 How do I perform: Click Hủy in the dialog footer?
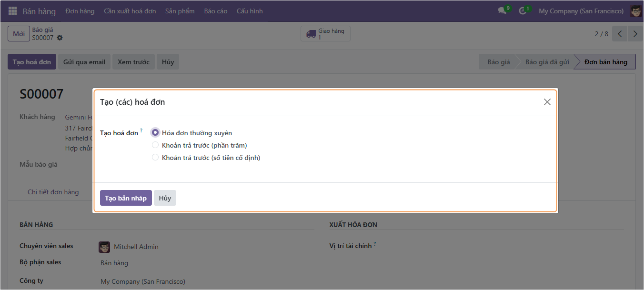click(x=165, y=198)
